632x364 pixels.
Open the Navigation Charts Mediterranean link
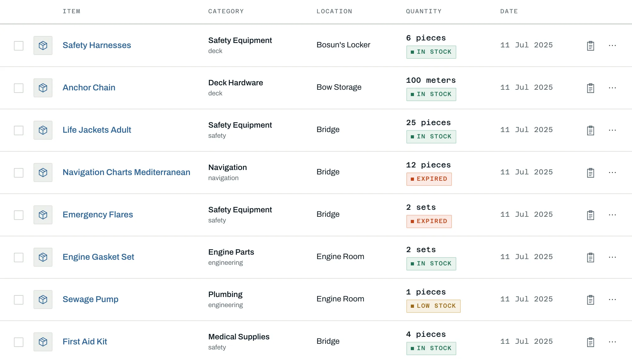coord(126,172)
